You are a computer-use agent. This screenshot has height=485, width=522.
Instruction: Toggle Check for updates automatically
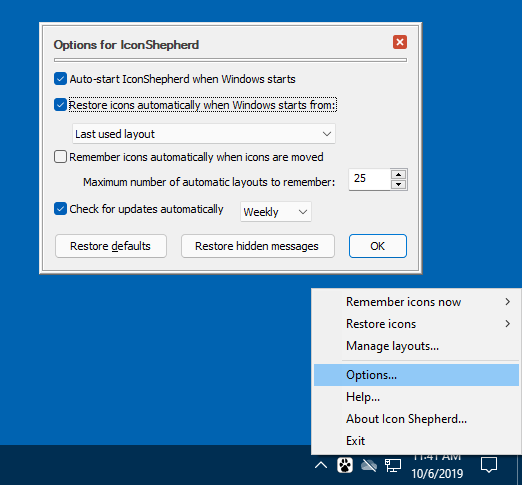coord(60,209)
